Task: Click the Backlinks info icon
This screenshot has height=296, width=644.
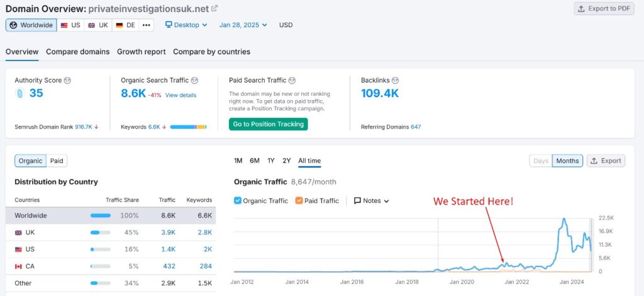Action: (x=394, y=81)
